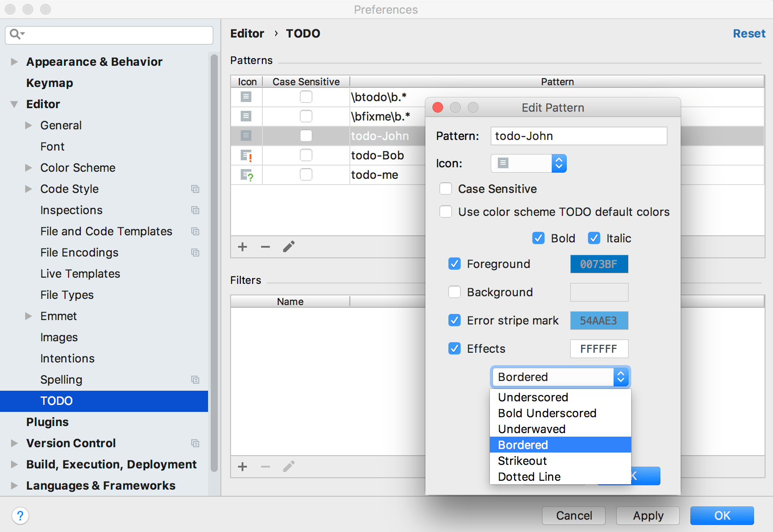773x532 pixels.
Task: Click the add filter plus icon
Action: pyautogui.click(x=243, y=467)
